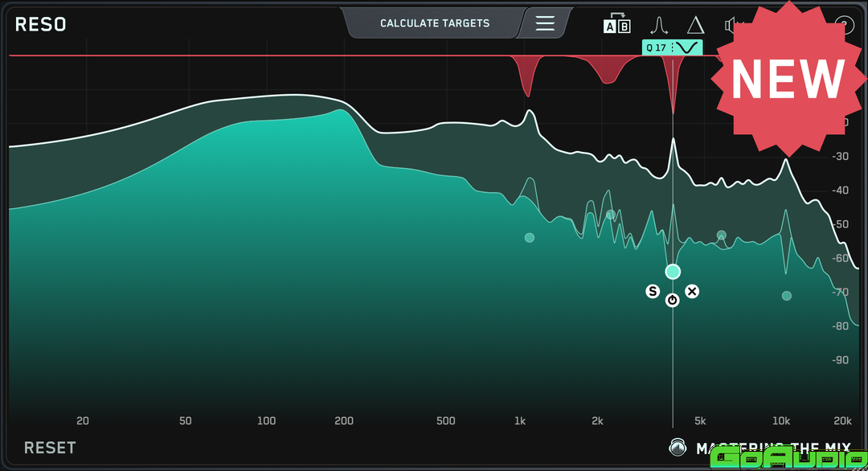Click the Mastering The Mix logo icon
Screen dimensions: 868x471
[678, 447]
